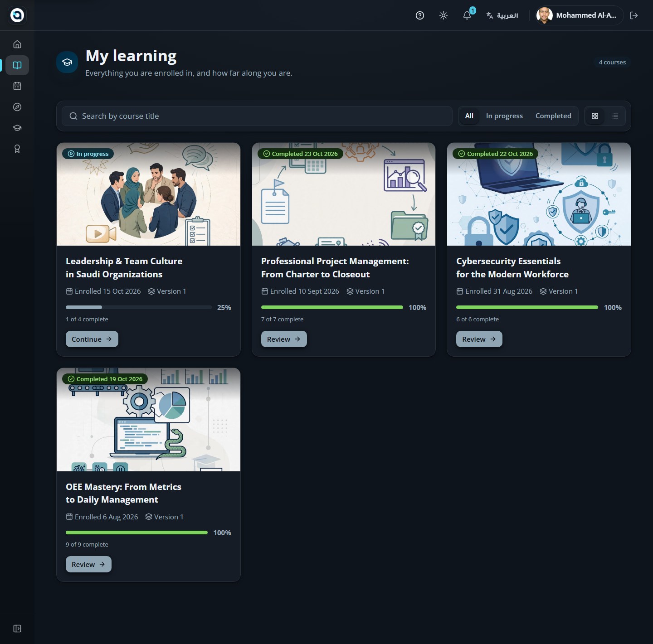Select the All filter tab
This screenshot has height=644, width=653.
click(469, 116)
